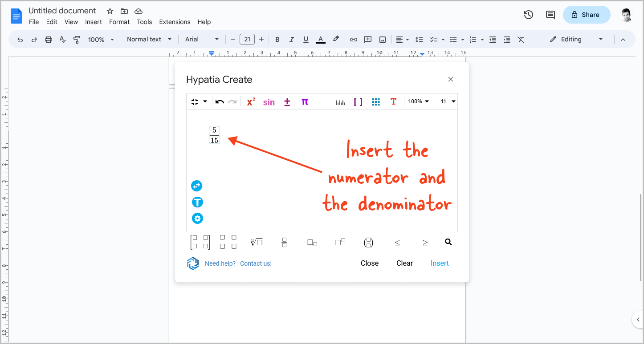Viewport: 644px width, 344px height.
Task: Open Hypatia sin functions menu
Action: click(x=269, y=102)
